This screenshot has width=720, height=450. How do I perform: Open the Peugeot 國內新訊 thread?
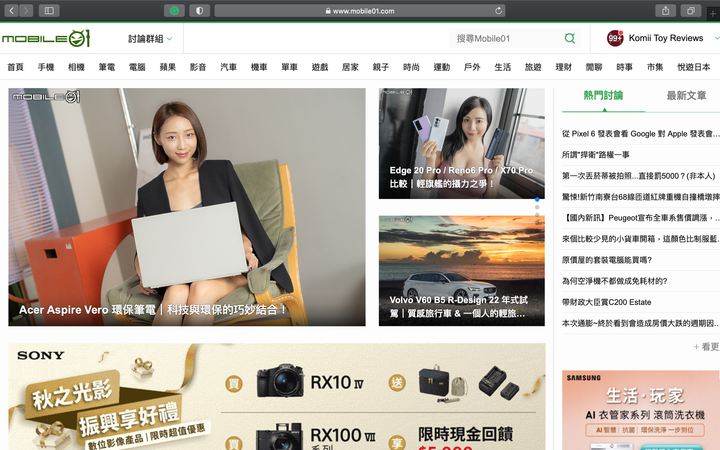(641, 218)
